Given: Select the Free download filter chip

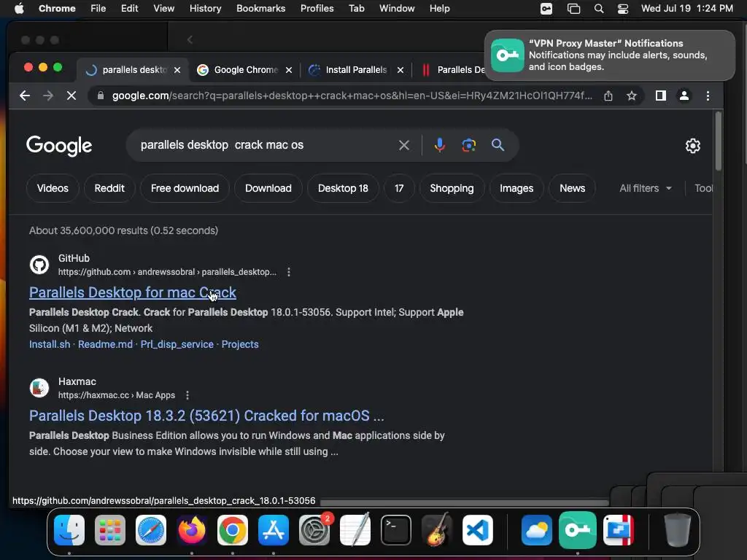Looking at the screenshot, I should tap(185, 188).
